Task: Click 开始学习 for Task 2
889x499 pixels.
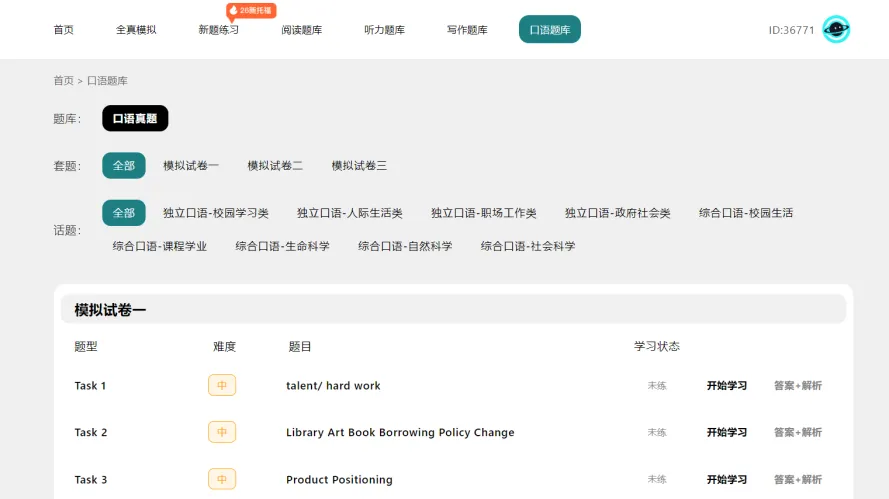Action: (x=727, y=432)
